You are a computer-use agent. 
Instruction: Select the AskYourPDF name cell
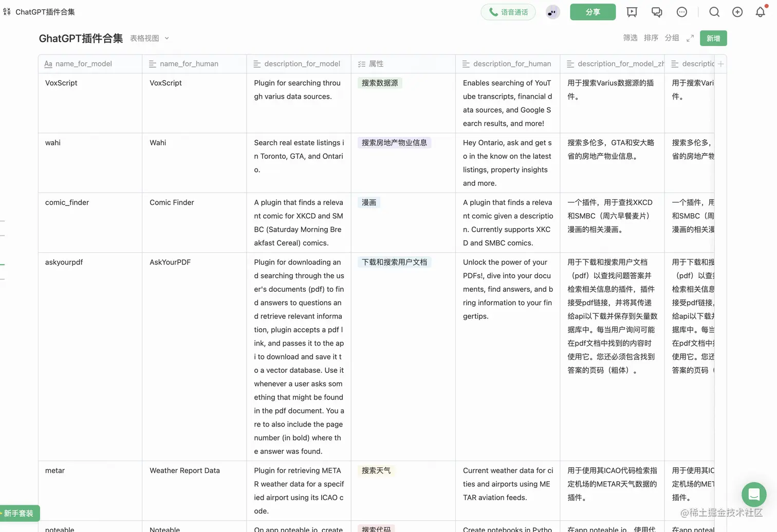pos(194,356)
